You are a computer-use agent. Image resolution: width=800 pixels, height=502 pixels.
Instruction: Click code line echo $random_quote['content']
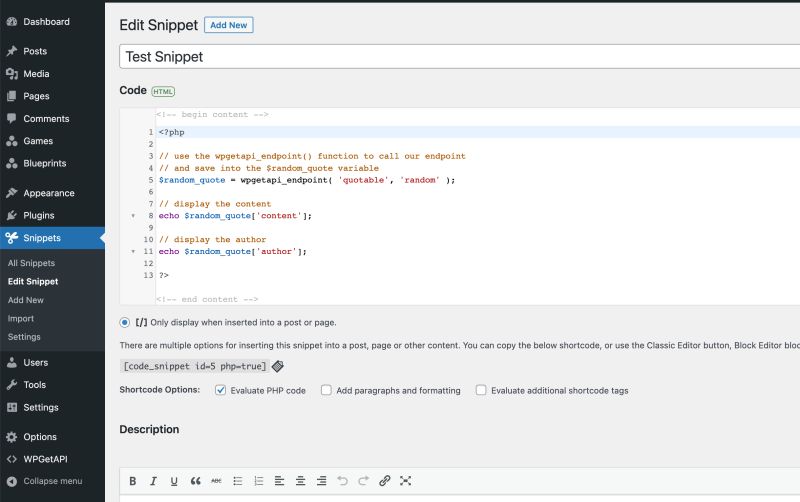pyautogui.click(x=235, y=216)
